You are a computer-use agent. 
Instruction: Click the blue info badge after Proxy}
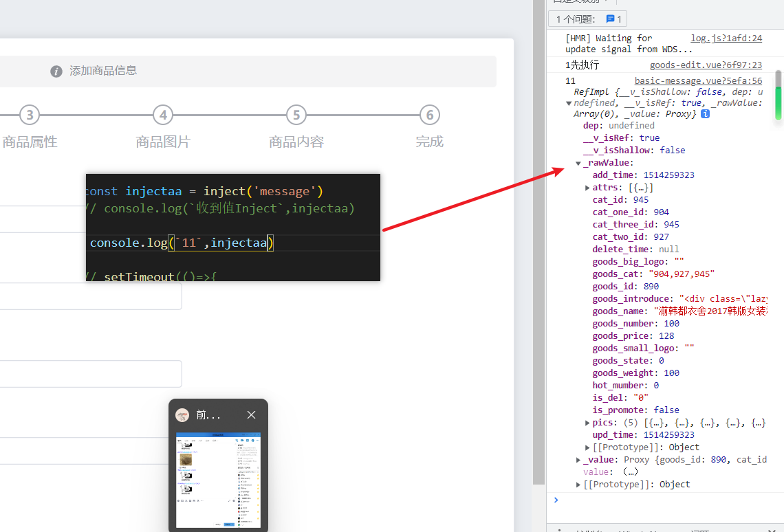pyautogui.click(x=705, y=113)
